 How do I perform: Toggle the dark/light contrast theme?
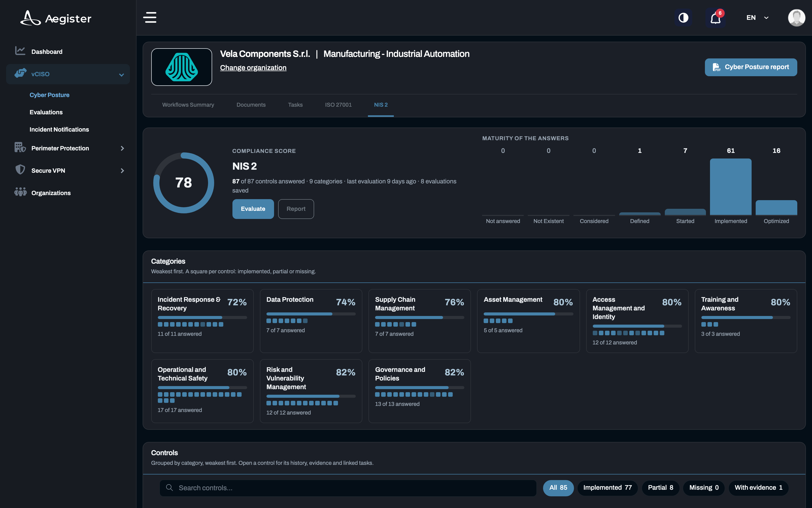click(683, 18)
